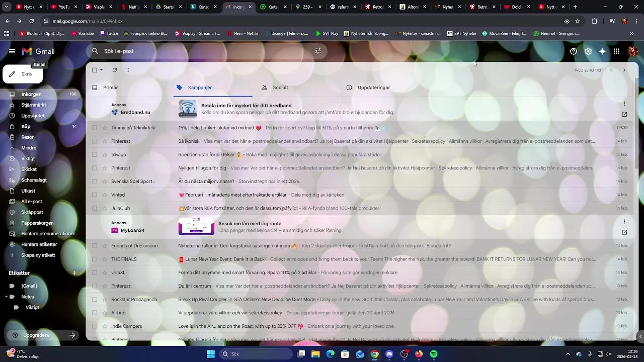Open new browser tab plus button
This screenshot has height=362, width=644.
pos(575,7)
